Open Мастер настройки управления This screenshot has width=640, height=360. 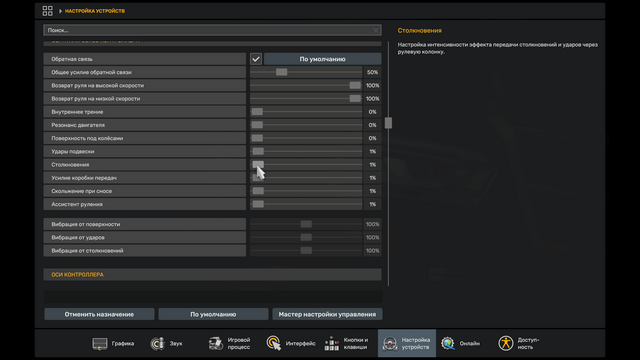click(327, 314)
